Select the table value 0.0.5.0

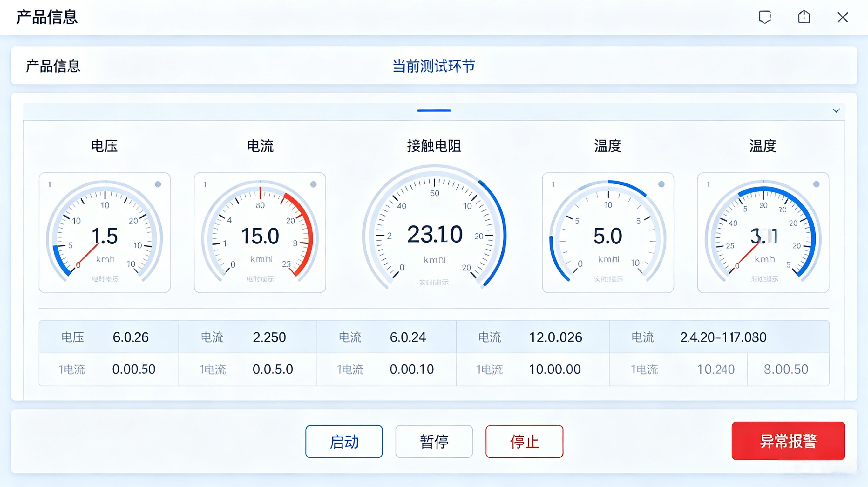click(x=273, y=370)
